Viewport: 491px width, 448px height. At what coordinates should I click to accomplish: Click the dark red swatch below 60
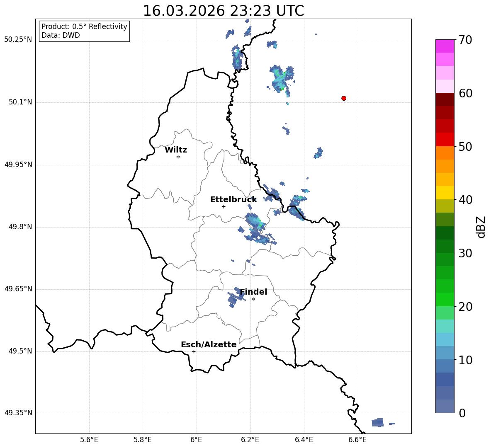pyautogui.click(x=445, y=99)
